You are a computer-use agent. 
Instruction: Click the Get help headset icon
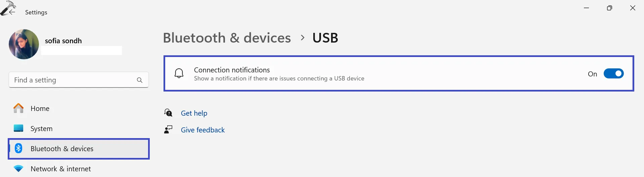click(168, 113)
